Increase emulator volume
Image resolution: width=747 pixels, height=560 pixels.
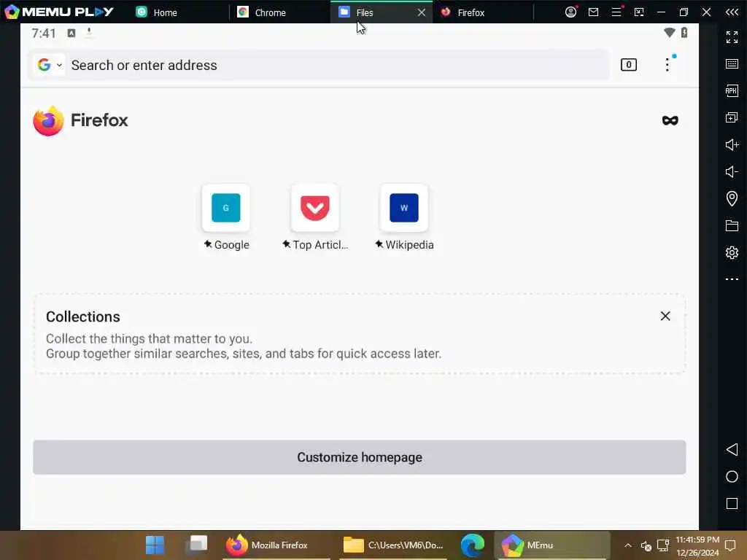pyautogui.click(x=732, y=145)
